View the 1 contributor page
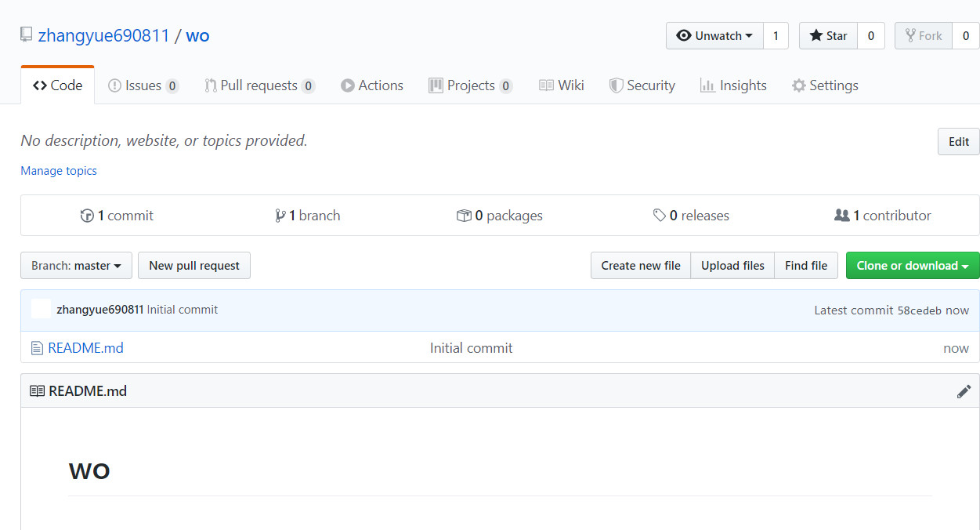Viewport: 980px width, 530px height. tap(883, 216)
